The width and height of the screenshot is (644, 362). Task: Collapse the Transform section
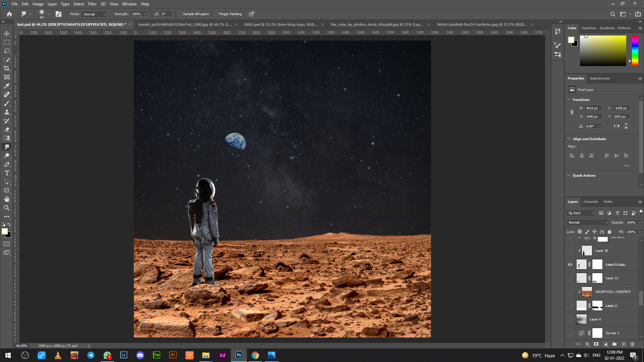[569, 100]
